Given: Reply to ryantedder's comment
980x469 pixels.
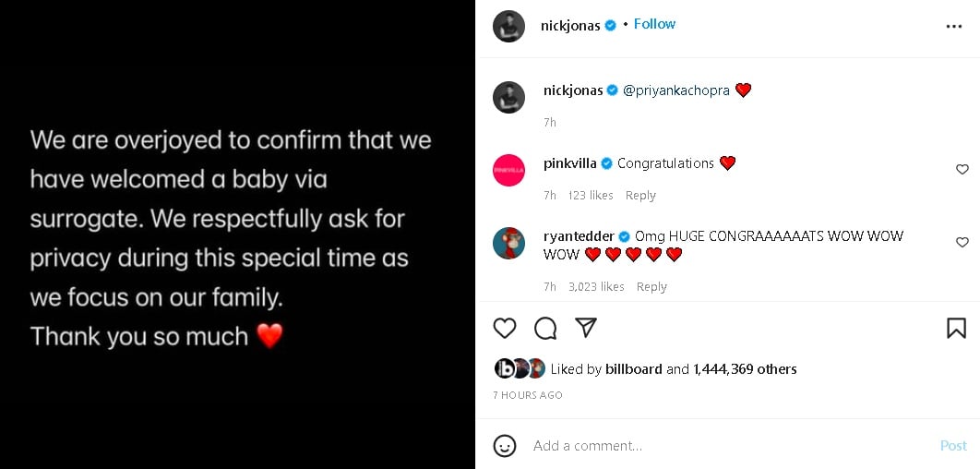Looking at the screenshot, I should 651,287.
